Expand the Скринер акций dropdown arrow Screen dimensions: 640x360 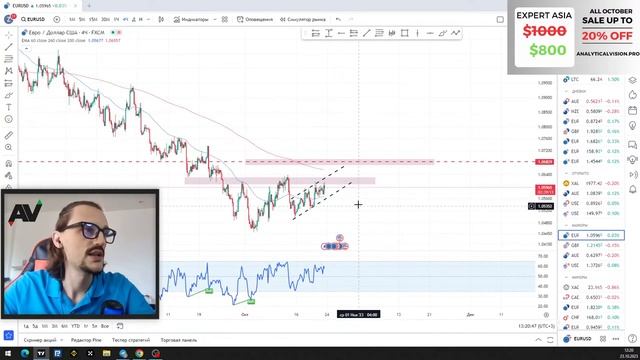(x=62, y=340)
